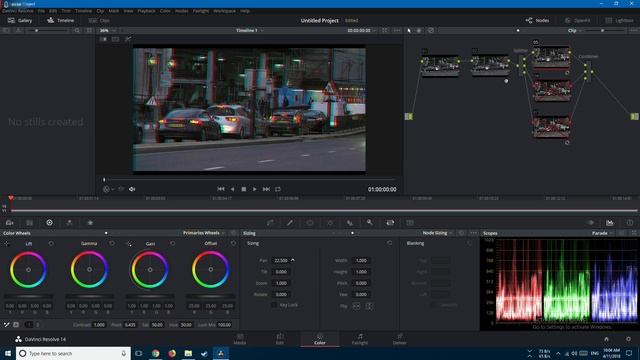
Task: Click center of Offset color wheel
Action: click(x=211, y=269)
